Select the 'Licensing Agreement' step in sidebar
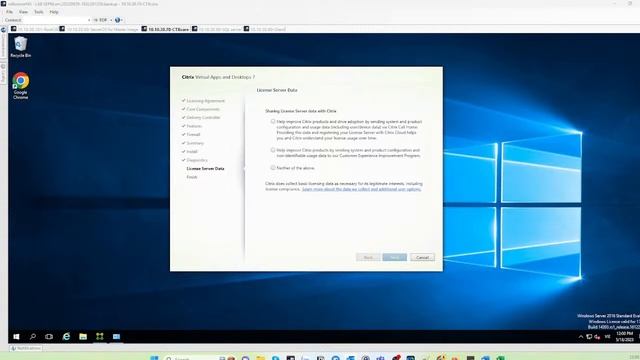640x360 pixels. coord(206,101)
